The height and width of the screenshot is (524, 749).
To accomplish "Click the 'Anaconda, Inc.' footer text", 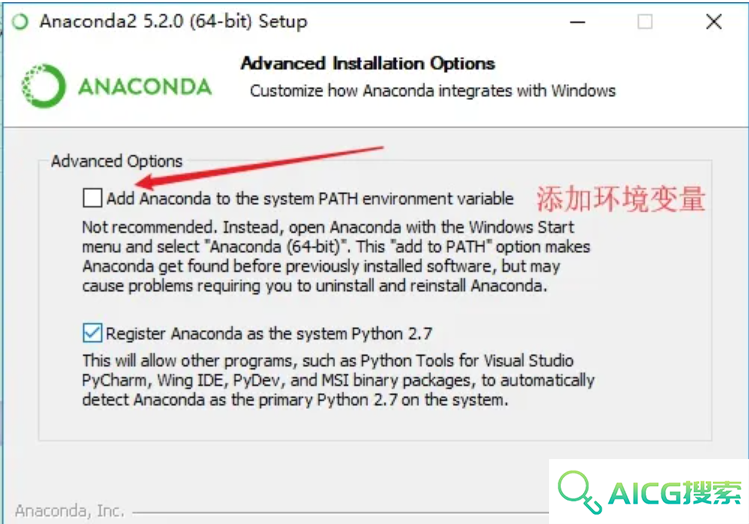I will pos(70,511).
